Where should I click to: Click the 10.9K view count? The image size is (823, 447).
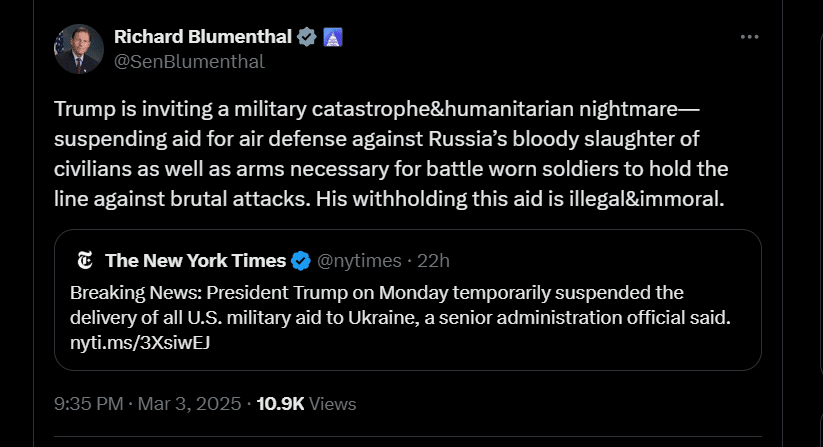(x=280, y=404)
